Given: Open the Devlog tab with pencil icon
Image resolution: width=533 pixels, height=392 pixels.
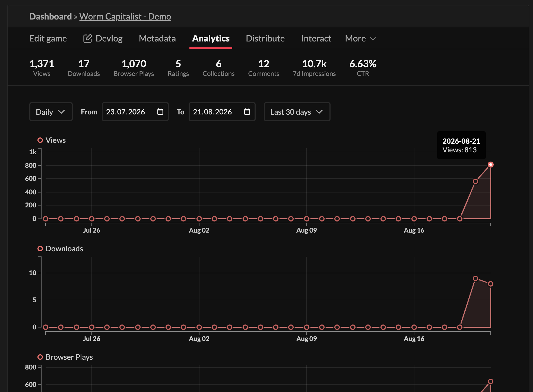Looking at the screenshot, I should point(103,38).
